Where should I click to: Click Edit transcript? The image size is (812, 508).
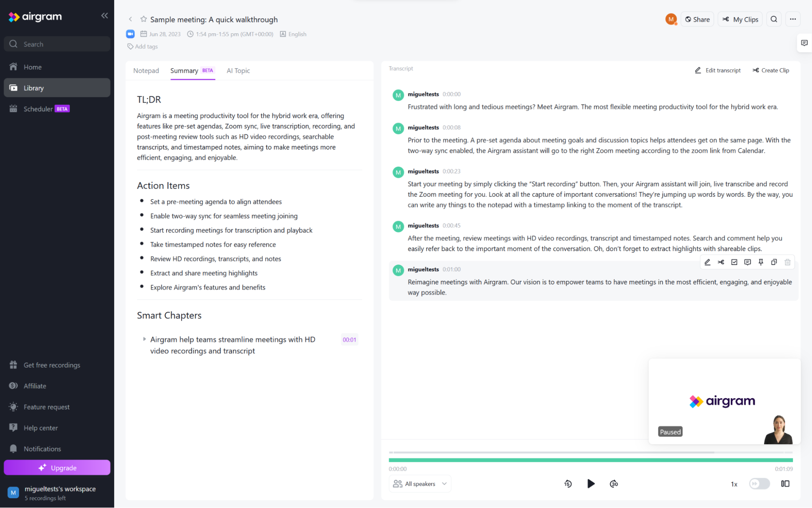click(718, 70)
